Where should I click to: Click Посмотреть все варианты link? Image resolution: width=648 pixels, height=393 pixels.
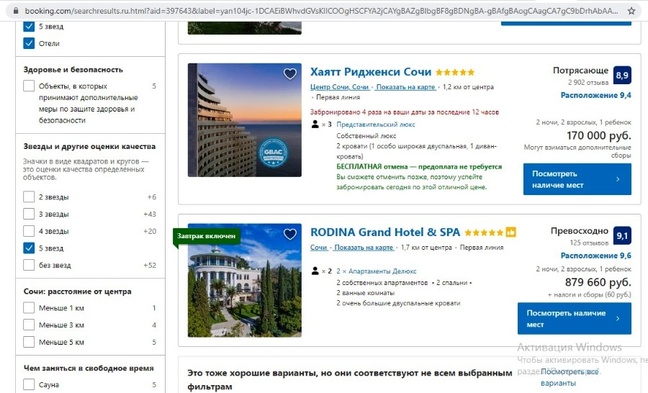coord(569,377)
